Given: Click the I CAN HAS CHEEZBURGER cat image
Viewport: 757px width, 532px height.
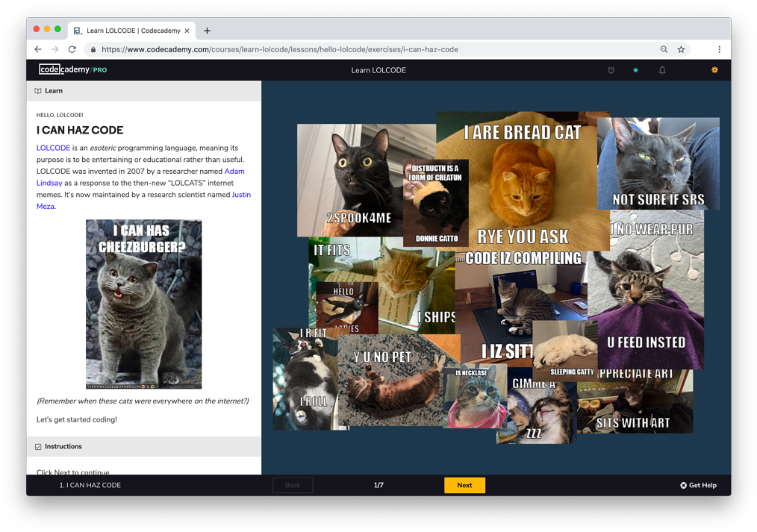Looking at the screenshot, I should click(x=144, y=304).
